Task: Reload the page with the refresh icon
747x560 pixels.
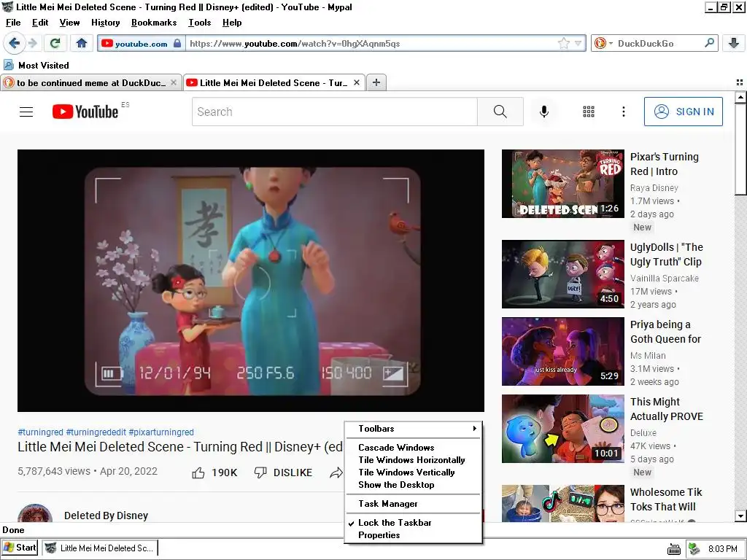Action: point(55,43)
